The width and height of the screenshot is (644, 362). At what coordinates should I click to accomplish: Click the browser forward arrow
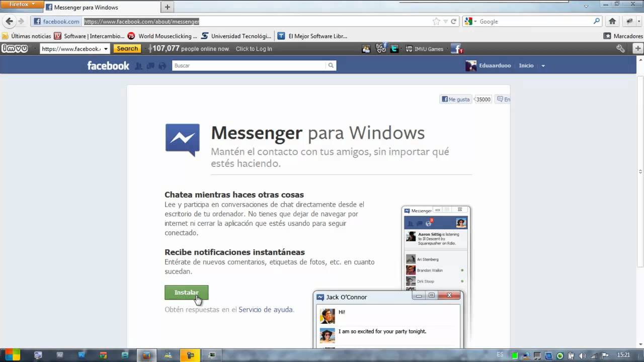pos(21,21)
